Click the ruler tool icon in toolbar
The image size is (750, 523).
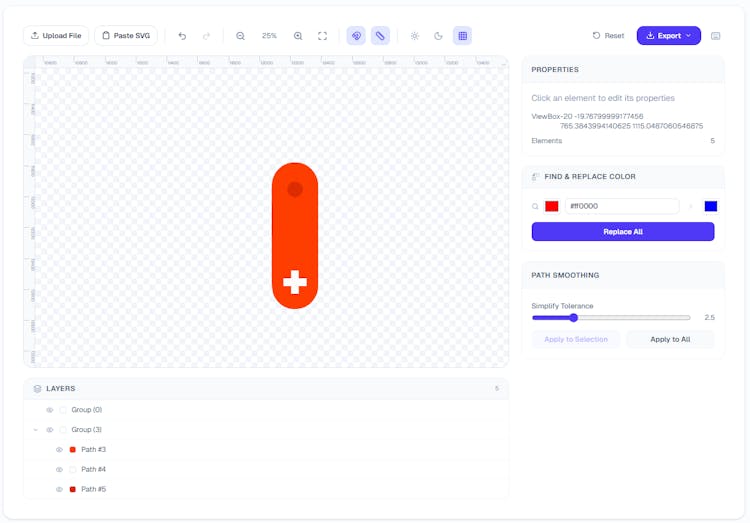point(380,36)
